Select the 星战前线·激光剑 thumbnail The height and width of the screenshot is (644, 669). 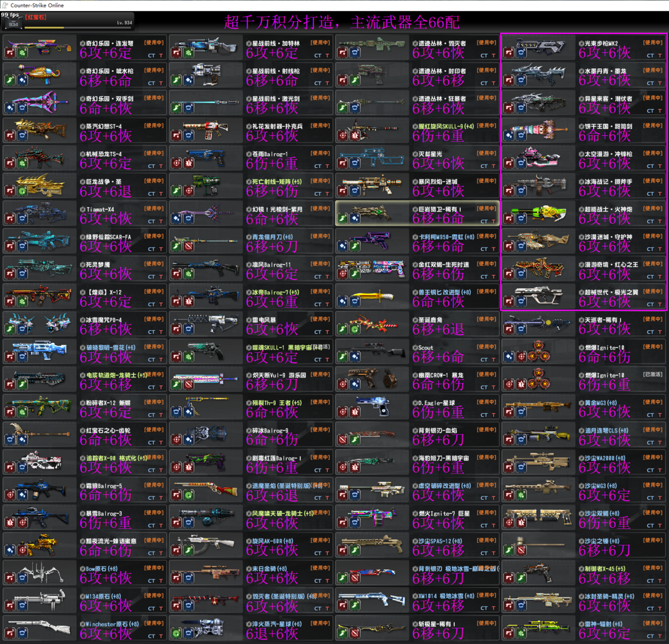206,102
